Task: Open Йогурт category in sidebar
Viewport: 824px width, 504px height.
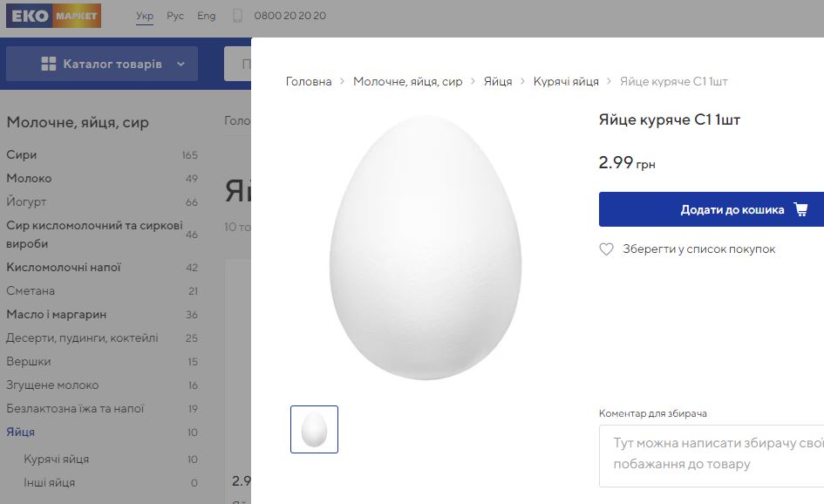Action: click(26, 202)
